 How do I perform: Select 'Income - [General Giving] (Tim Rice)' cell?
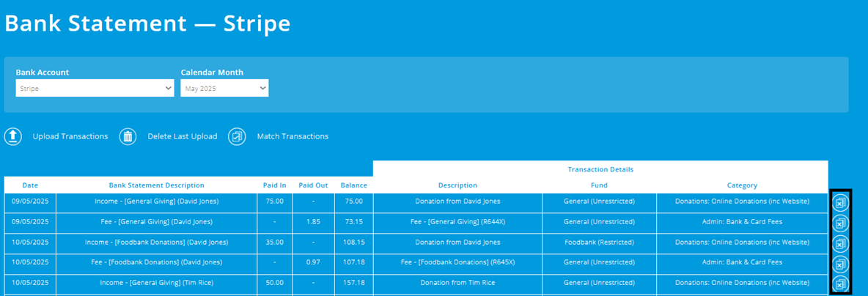coord(157,283)
